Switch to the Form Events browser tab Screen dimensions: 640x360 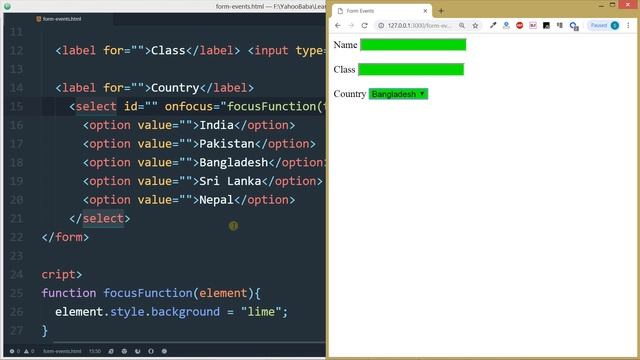pyautogui.click(x=381, y=11)
